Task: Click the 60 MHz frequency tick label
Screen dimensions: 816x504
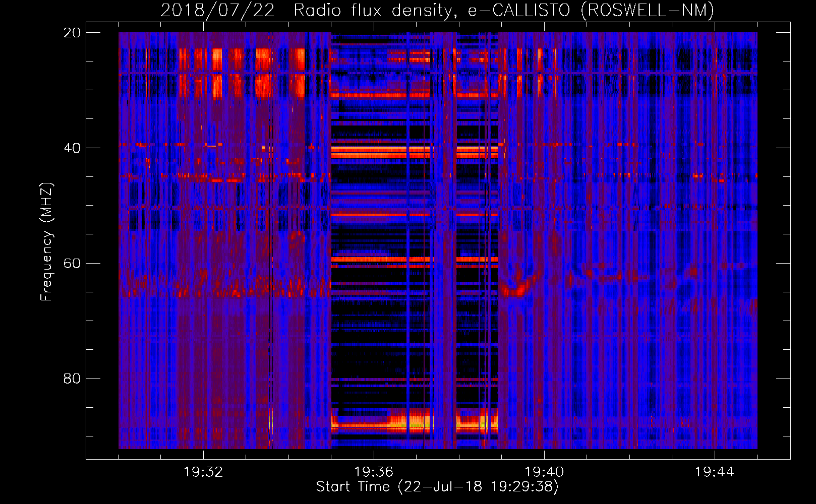Action: tap(72, 264)
